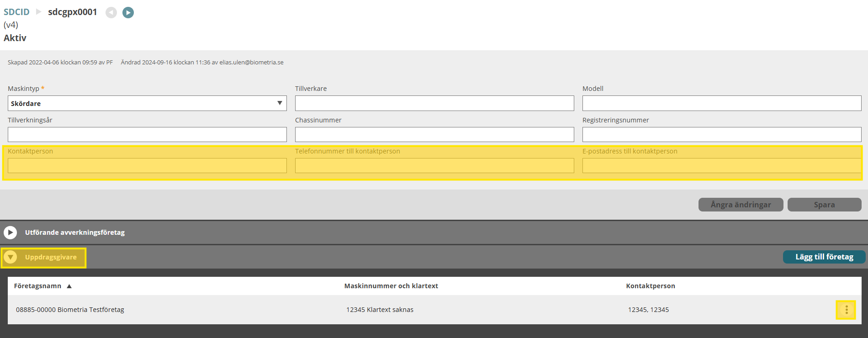Click E-postadress till kontaktperson field
868x338 pixels.
(x=722, y=165)
